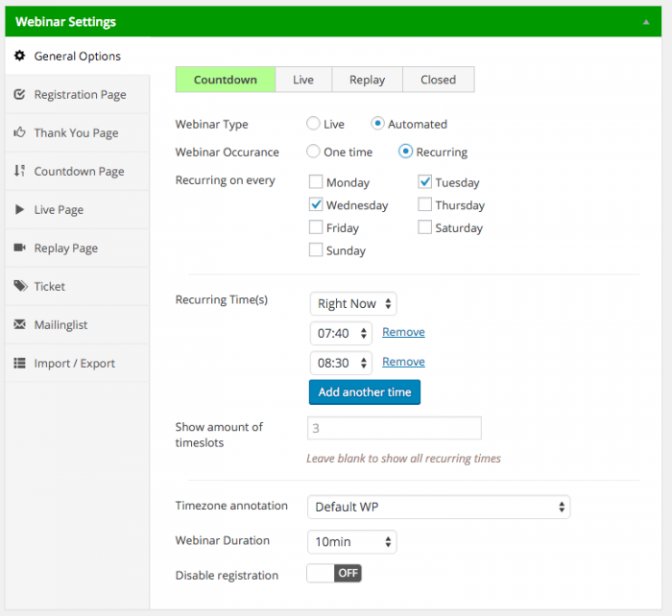Select Live webinar type radio

313,124
